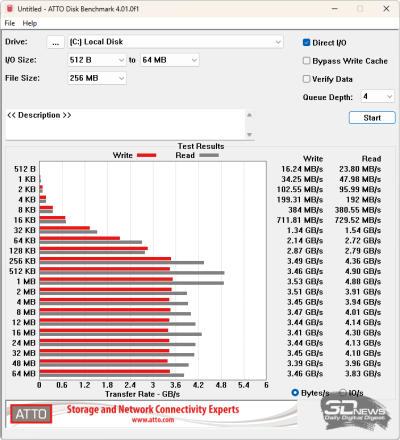Open the I/O Size end dropdown 64 MB
The image size is (400, 440).
pyautogui.click(x=170, y=60)
